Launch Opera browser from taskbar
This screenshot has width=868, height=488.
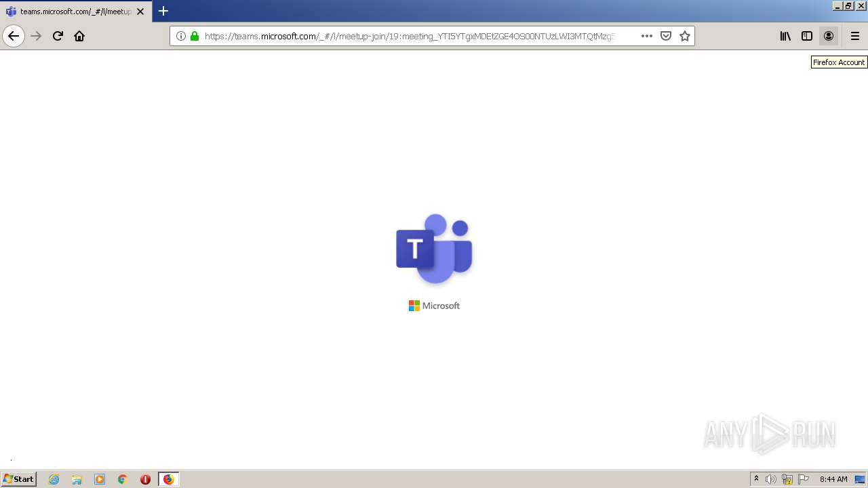[x=145, y=479]
